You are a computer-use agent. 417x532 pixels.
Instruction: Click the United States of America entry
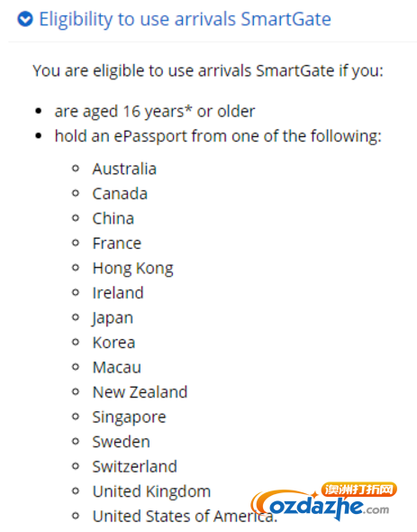point(185,516)
